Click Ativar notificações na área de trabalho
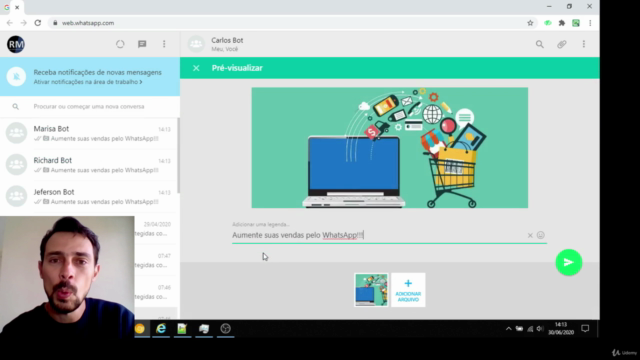This screenshot has height=360, width=640. (88, 82)
